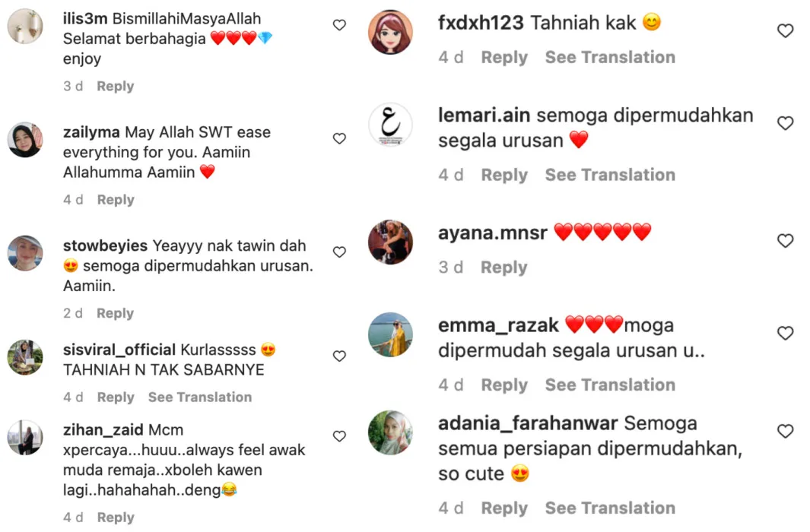Screen dimensions: 810x532
Task: Like zihan_zaid's comment
Action: (x=339, y=436)
